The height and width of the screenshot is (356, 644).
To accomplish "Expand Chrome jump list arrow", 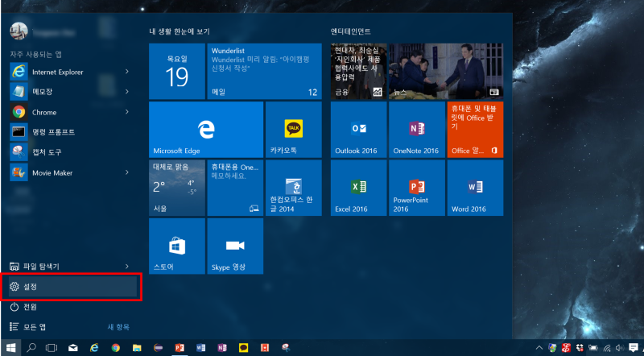I will coord(127,112).
